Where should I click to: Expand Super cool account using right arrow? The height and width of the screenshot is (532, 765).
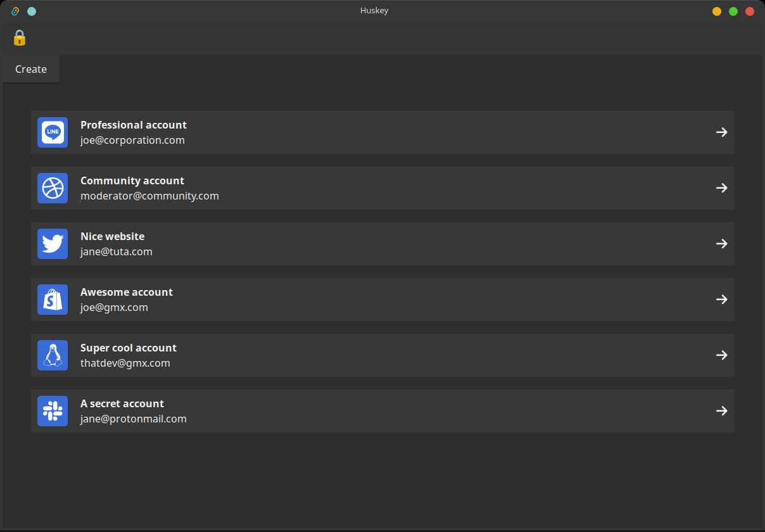point(721,355)
